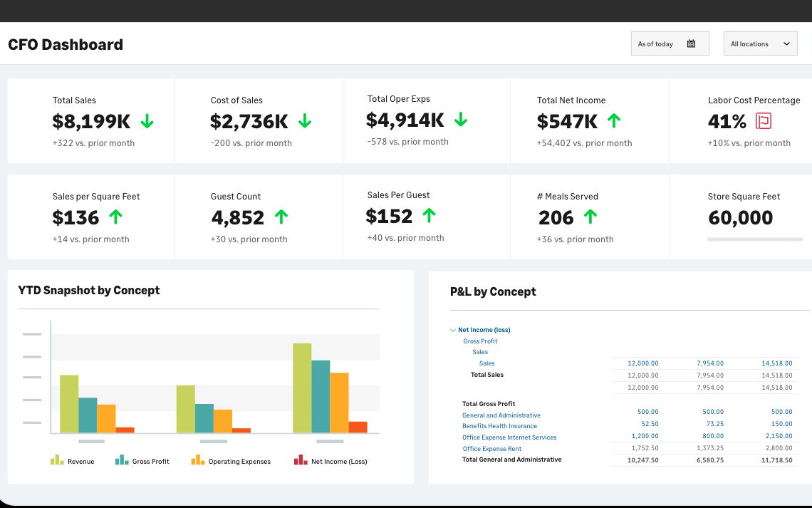Click the red flag icon beside 41%
This screenshot has height=508, width=812.
point(764,121)
